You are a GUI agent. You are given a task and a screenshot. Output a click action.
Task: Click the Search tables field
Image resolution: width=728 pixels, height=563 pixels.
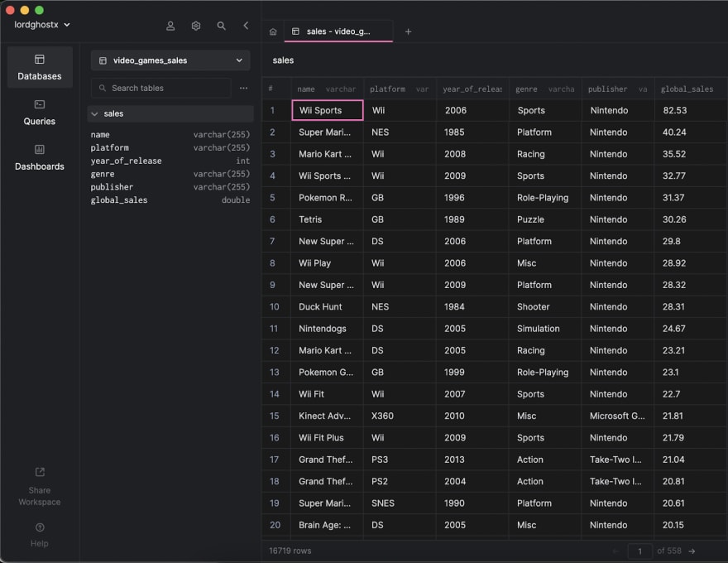[x=161, y=88]
